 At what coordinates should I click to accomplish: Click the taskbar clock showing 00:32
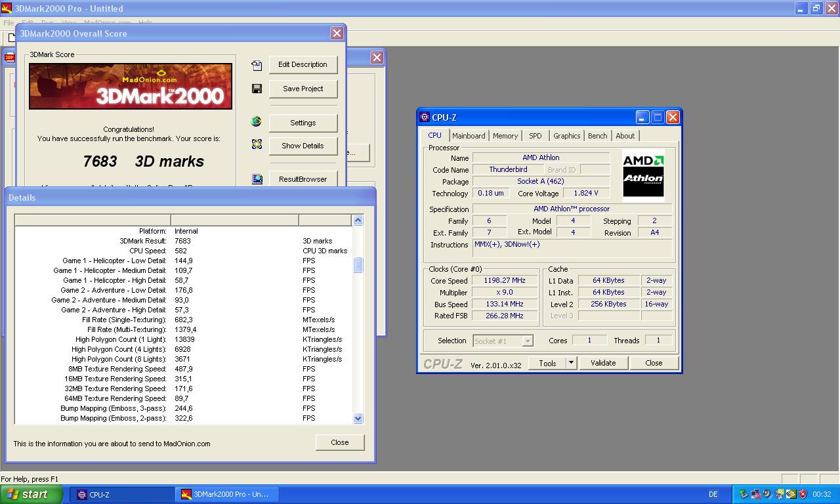pos(822,494)
